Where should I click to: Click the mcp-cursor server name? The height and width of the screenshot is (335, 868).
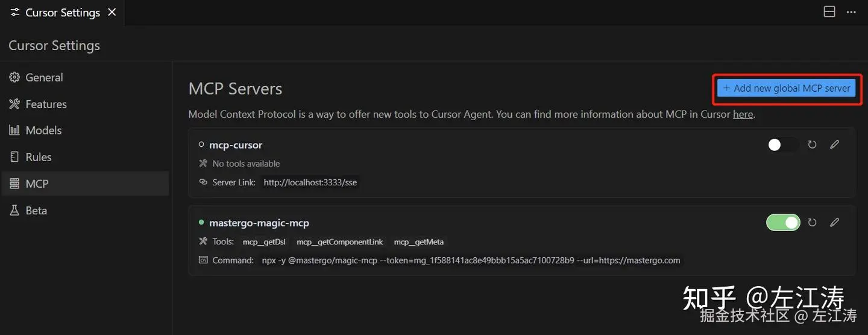click(x=236, y=145)
